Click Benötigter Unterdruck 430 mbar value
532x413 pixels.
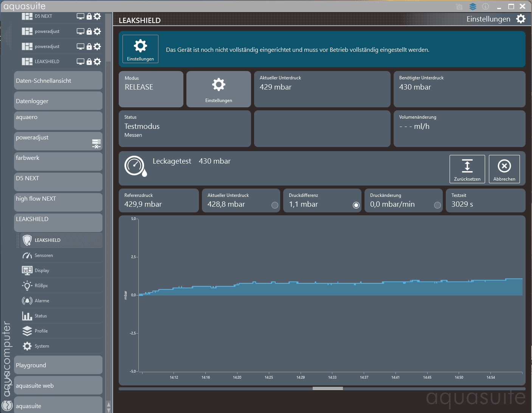point(415,87)
